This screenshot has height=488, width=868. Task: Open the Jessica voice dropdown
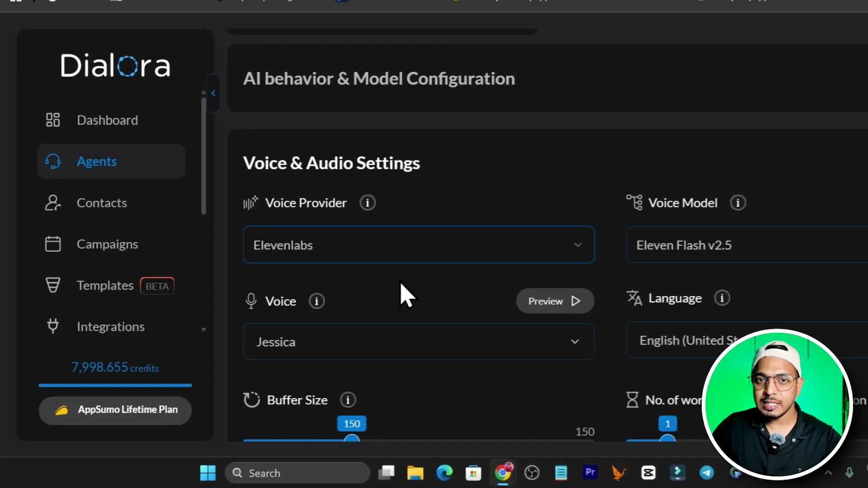[x=419, y=342]
